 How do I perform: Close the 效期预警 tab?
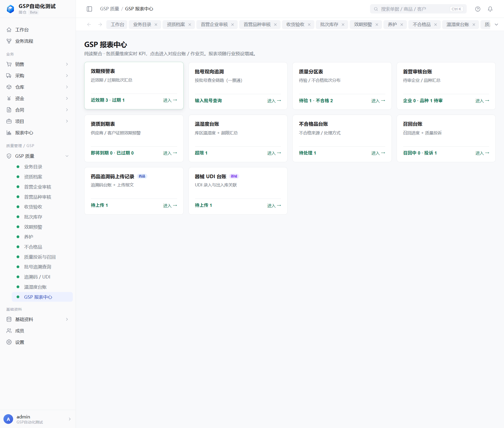[377, 25]
